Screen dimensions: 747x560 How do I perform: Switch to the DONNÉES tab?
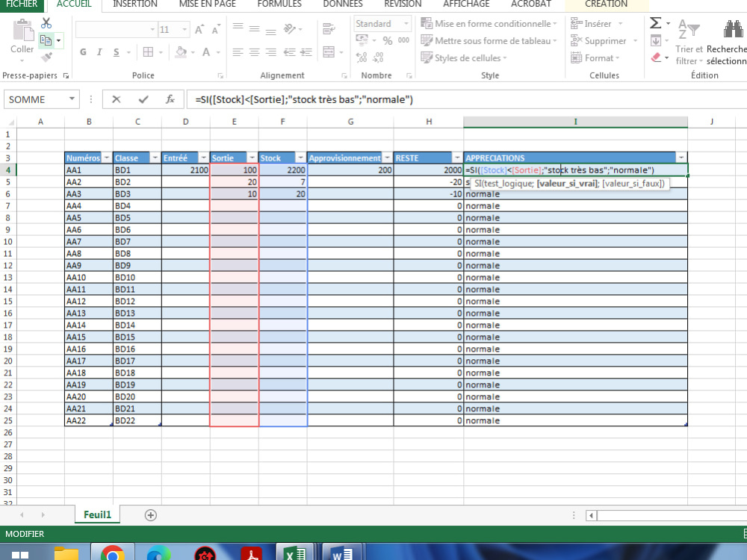343,4
